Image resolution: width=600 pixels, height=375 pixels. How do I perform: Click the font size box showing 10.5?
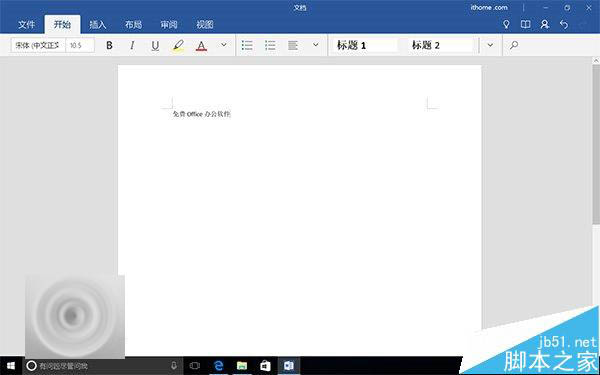[x=80, y=45]
